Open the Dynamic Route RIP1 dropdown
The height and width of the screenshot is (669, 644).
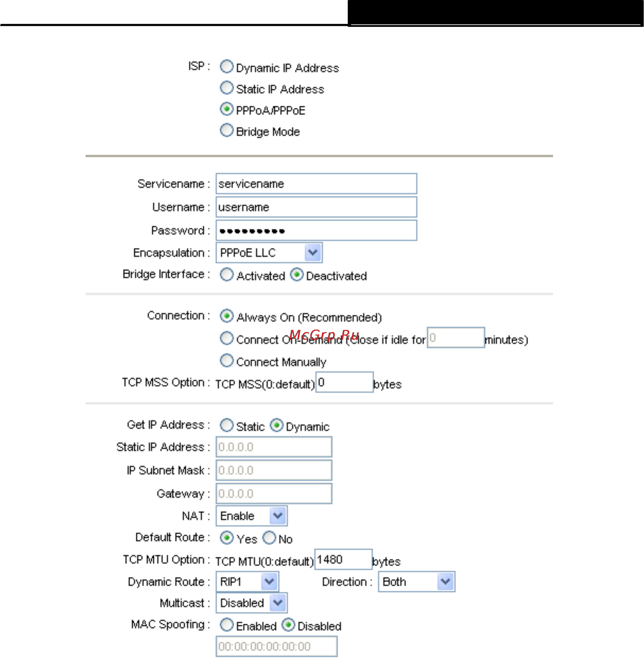(x=247, y=582)
